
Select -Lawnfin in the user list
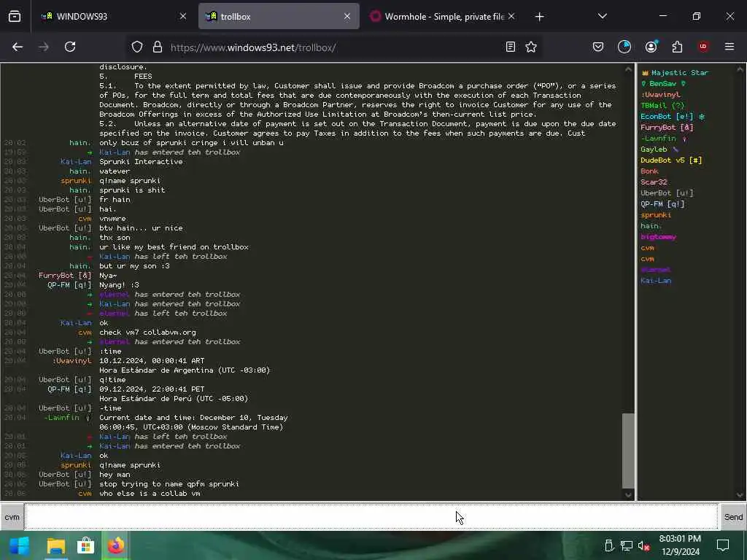(664, 138)
